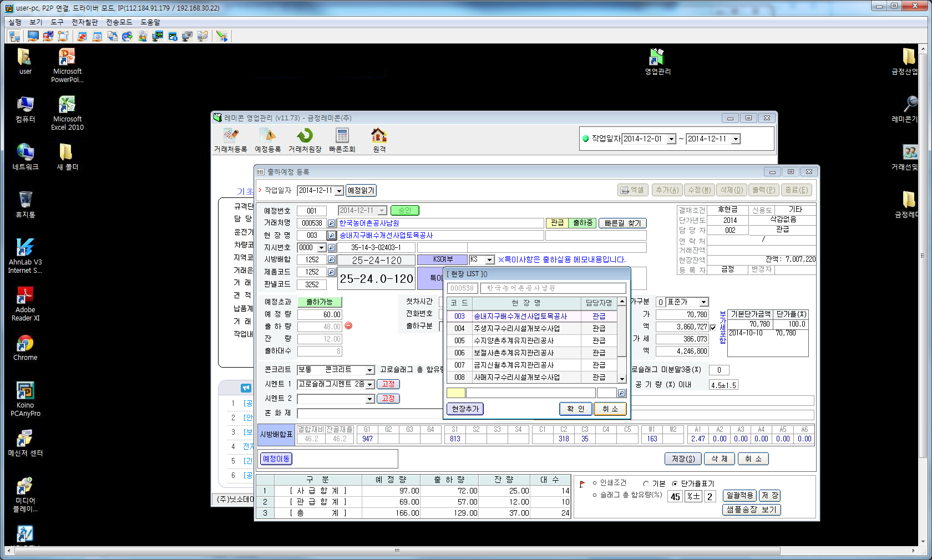This screenshot has width=932, height=560.
Task: Click the 일괄적용 button
Action: coord(740,495)
